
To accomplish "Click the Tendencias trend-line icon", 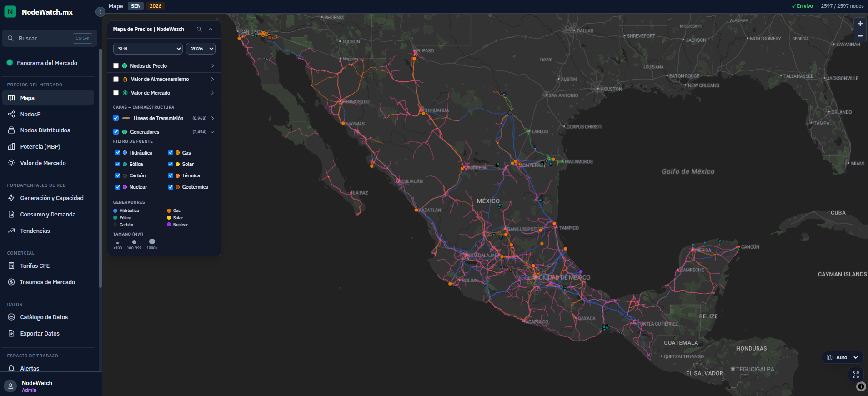I will 11,231.
